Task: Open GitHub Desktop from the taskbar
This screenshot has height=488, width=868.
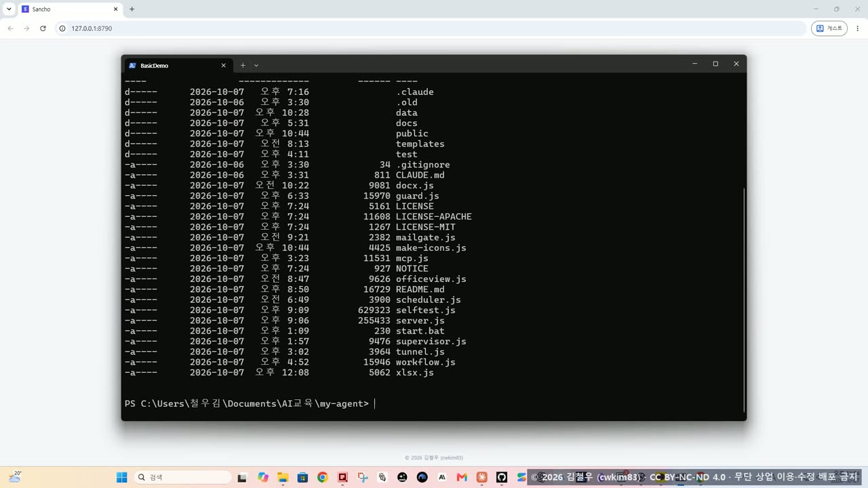Action: click(502, 477)
